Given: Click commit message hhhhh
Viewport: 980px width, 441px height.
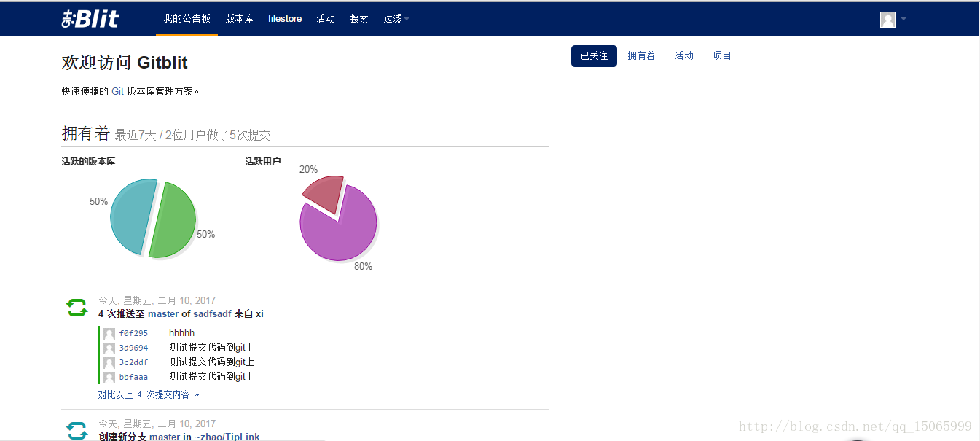Looking at the screenshot, I should pos(182,333).
